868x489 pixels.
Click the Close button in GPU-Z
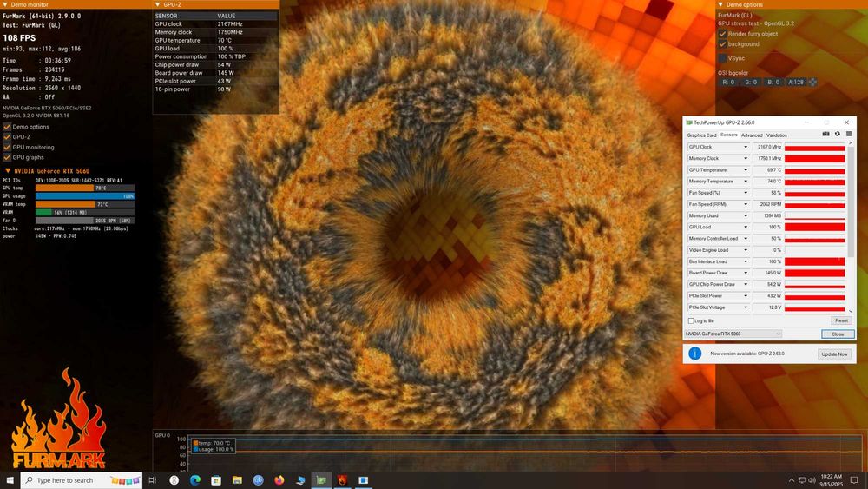pyautogui.click(x=838, y=334)
